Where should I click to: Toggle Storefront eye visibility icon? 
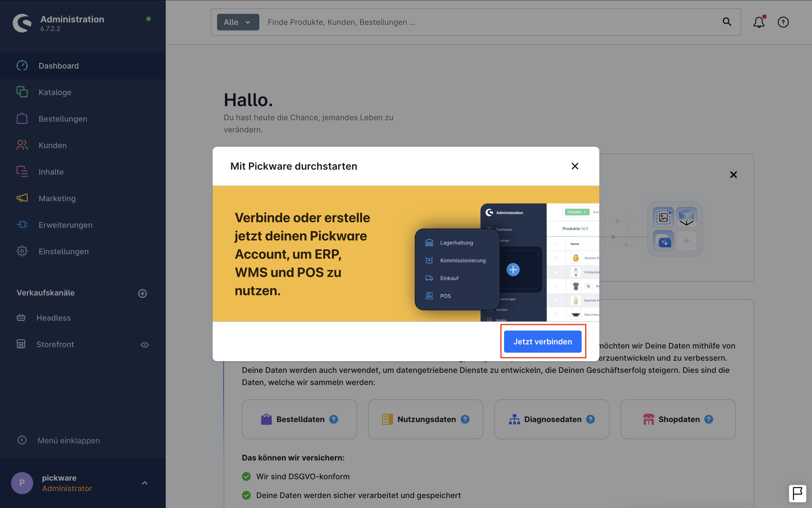(x=144, y=345)
